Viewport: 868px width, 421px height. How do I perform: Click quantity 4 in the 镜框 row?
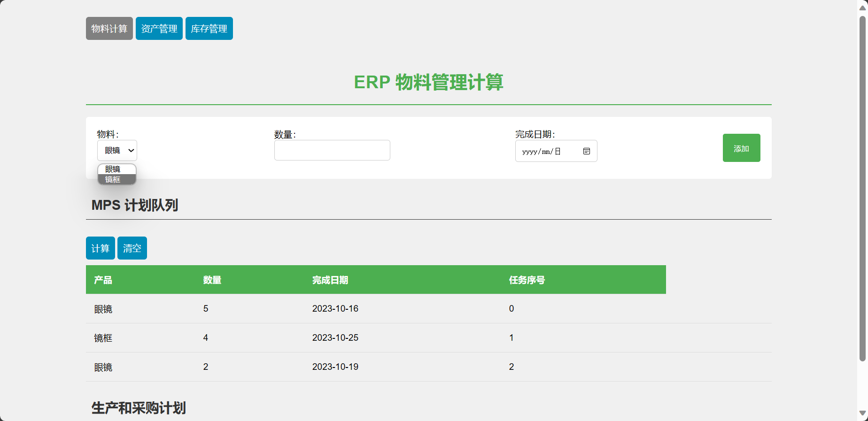pyautogui.click(x=206, y=337)
